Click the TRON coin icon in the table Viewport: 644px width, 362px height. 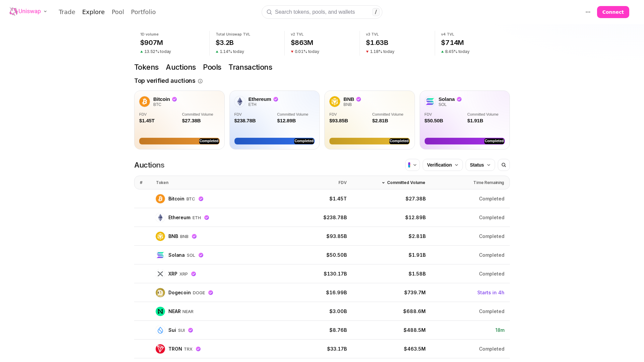(160, 349)
